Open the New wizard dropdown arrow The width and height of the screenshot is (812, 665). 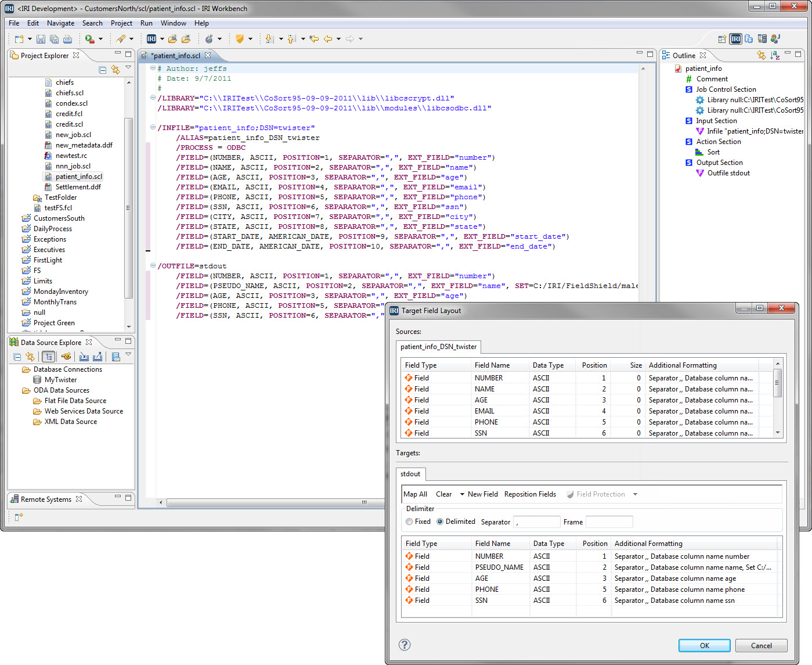(x=30, y=39)
